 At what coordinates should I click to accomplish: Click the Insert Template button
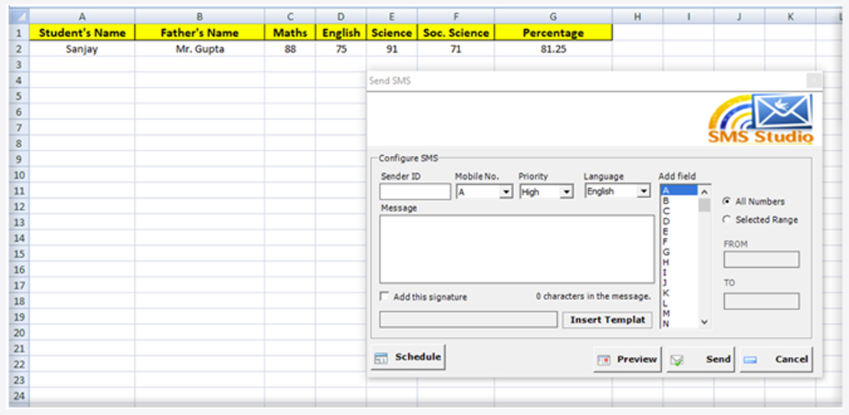(608, 320)
